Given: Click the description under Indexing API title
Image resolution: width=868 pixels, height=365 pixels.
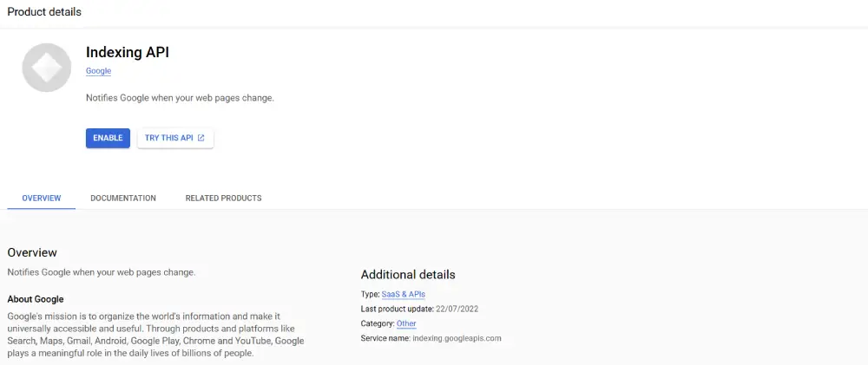Looking at the screenshot, I should click(180, 98).
